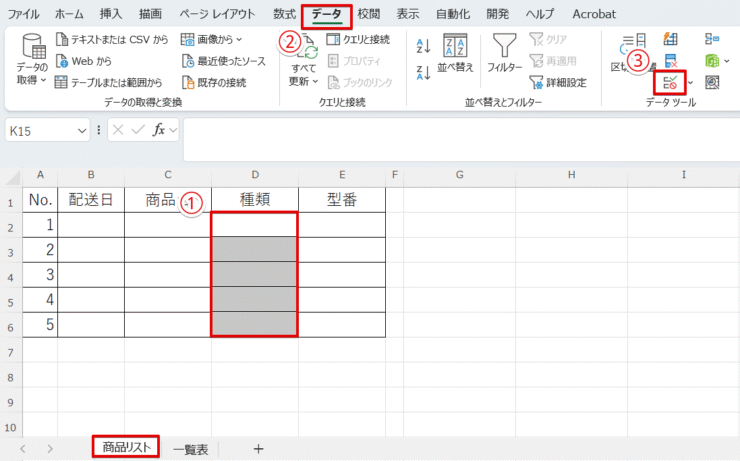This screenshot has height=461, width=740.
Task: Open 最近使ったソース
Action: coord(224,61)
